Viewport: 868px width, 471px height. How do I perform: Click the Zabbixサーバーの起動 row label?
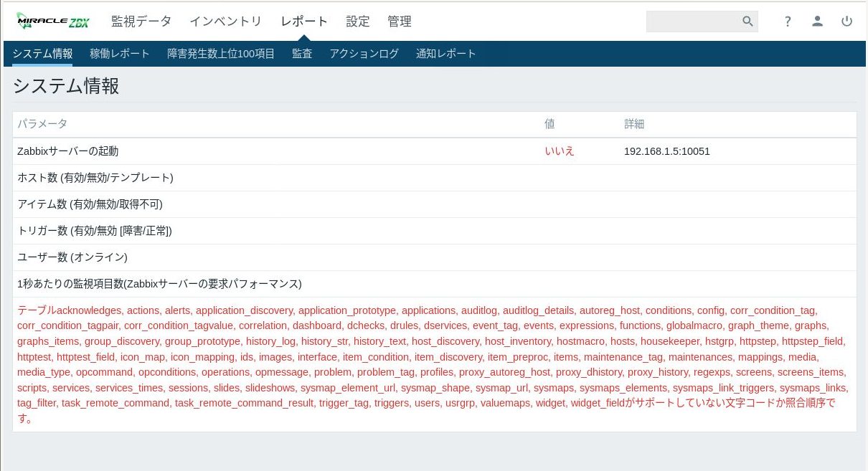(x=68, y=151)
